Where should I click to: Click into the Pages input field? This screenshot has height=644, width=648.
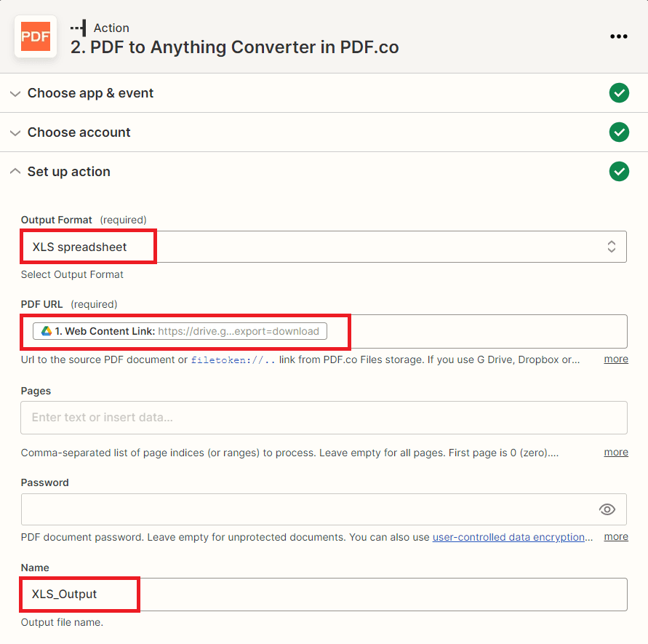click(x=324, y=418)
